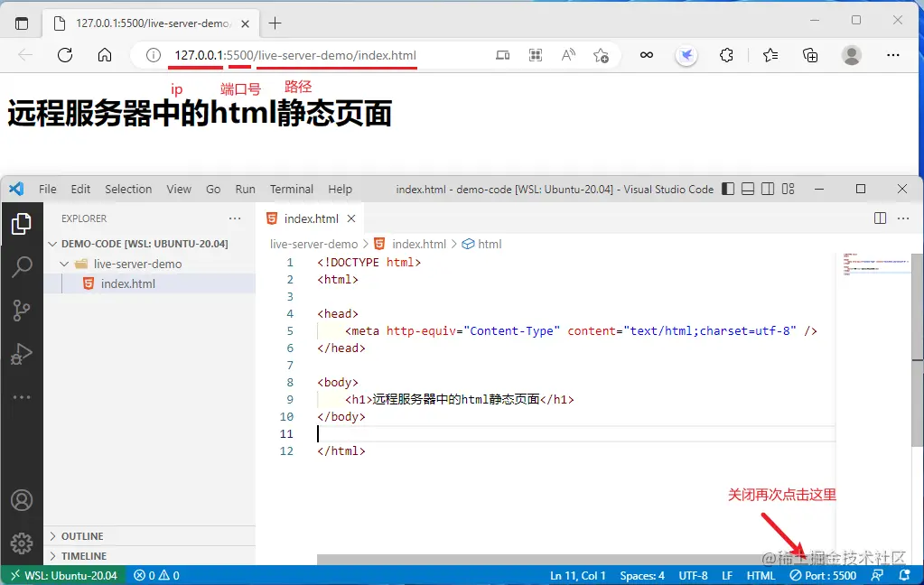The image size is (924, 585).
Task: Toggle the primary side bar
Action: [x=728, y=189]
